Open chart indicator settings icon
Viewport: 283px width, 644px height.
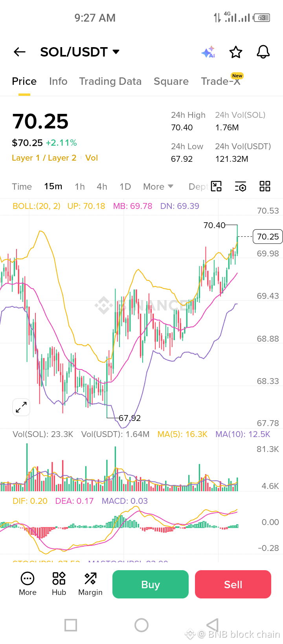point(241,187)
